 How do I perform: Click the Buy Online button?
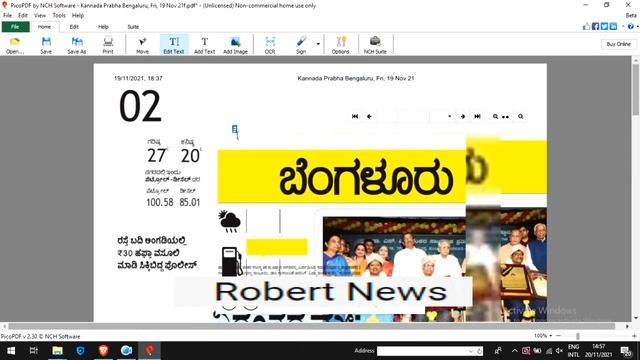618,44
